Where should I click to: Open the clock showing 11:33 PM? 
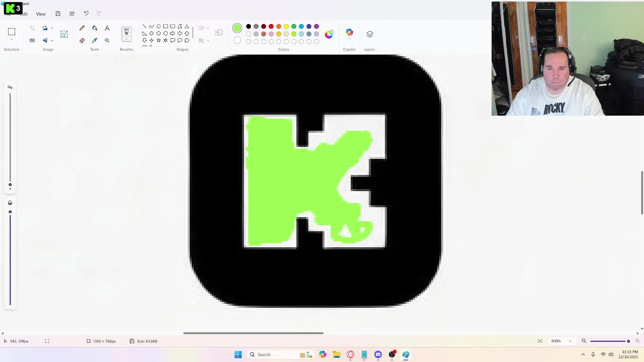click(x=629, y=354)
